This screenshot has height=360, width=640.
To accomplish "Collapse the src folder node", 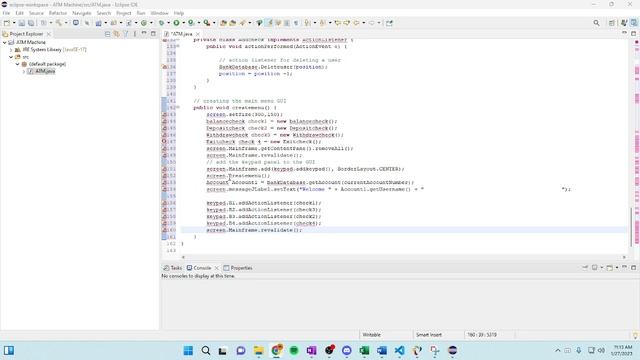I will pos(11,57).
